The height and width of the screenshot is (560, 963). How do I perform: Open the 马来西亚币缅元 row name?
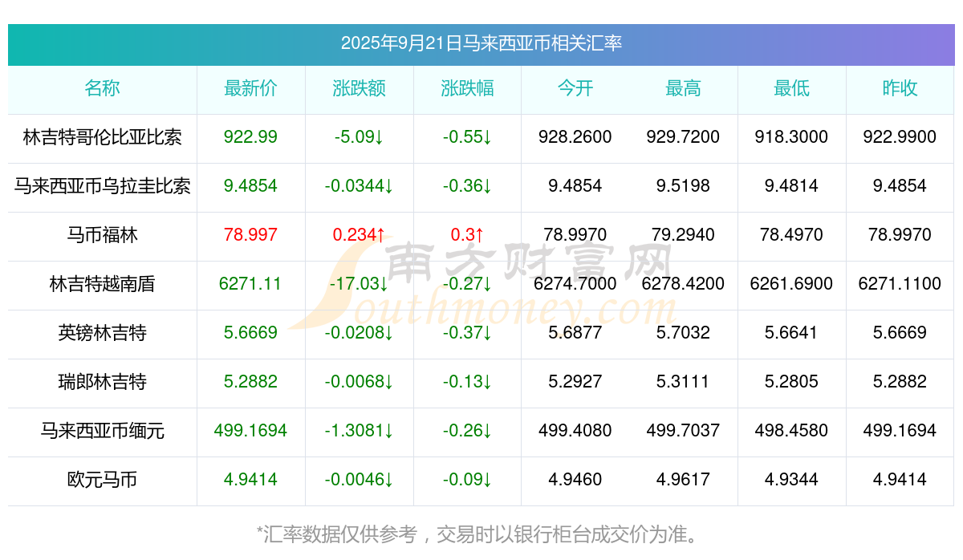(102, 431)
